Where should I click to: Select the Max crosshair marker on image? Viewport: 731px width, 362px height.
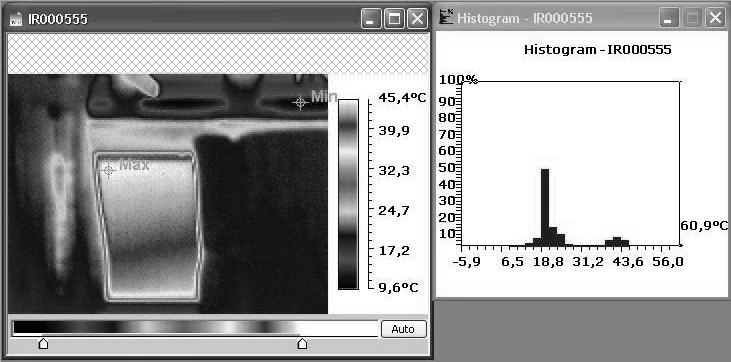(x=108, y=171)
